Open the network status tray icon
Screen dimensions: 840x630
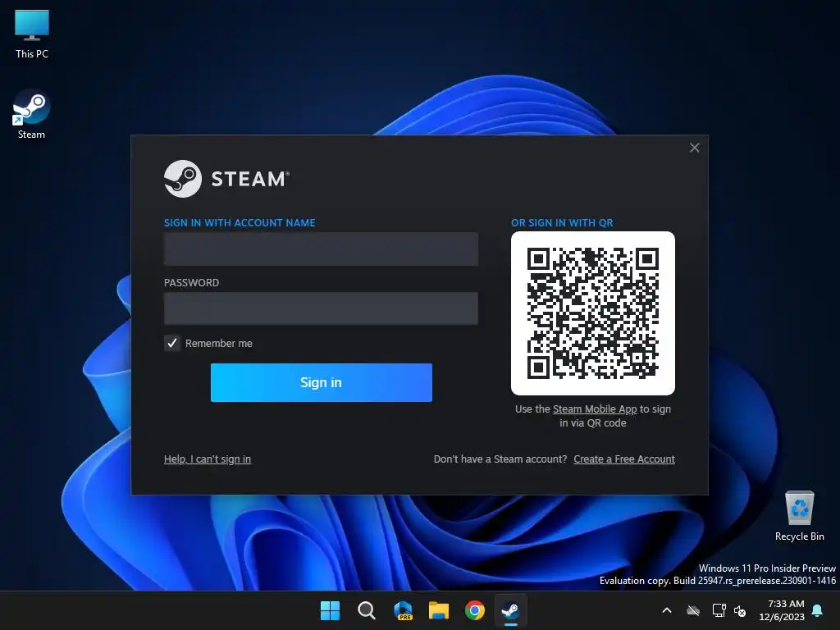tap(719, 610)
